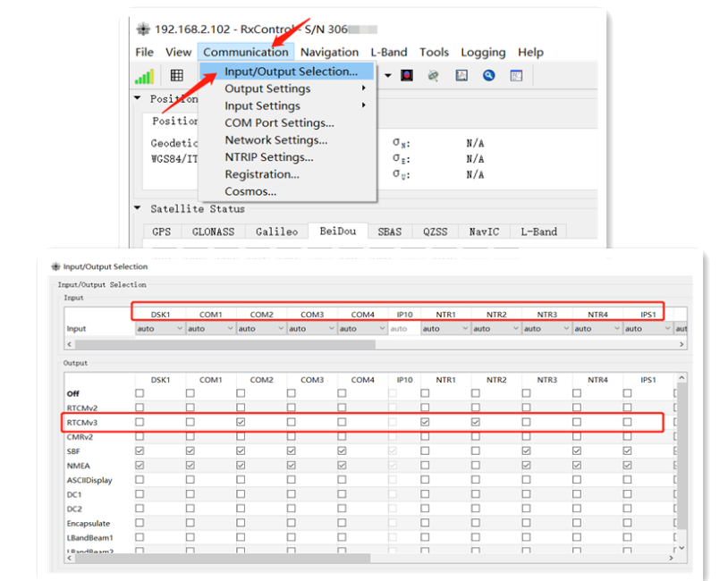This screenshot has width=728, height=581.
Task: Open the Communication menu
Action: (x=246, y=52)
